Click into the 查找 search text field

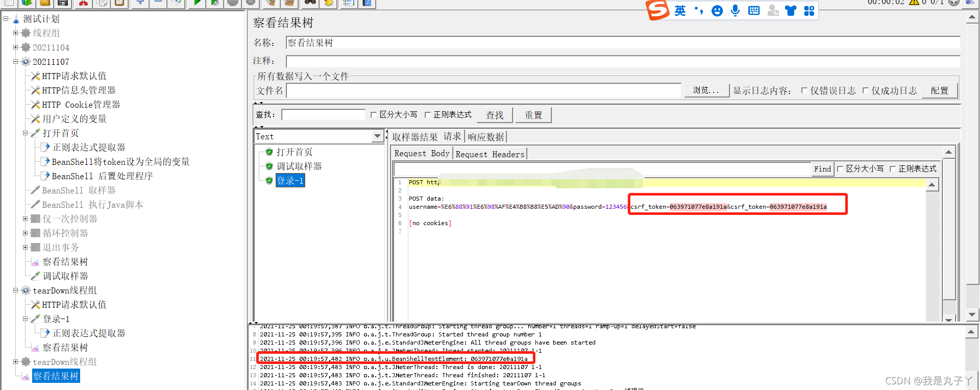pyautogui.click(x=324, y=115)
